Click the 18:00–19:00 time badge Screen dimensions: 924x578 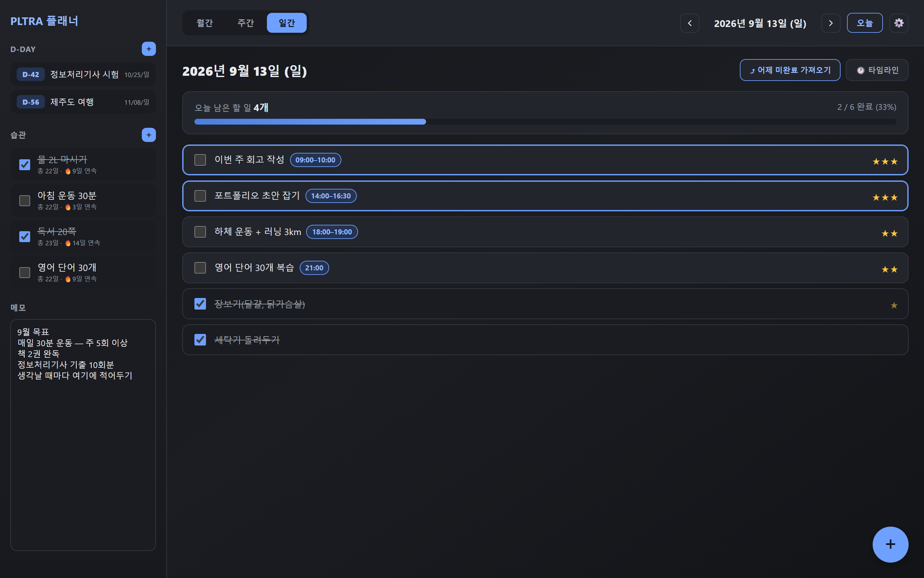332,232
